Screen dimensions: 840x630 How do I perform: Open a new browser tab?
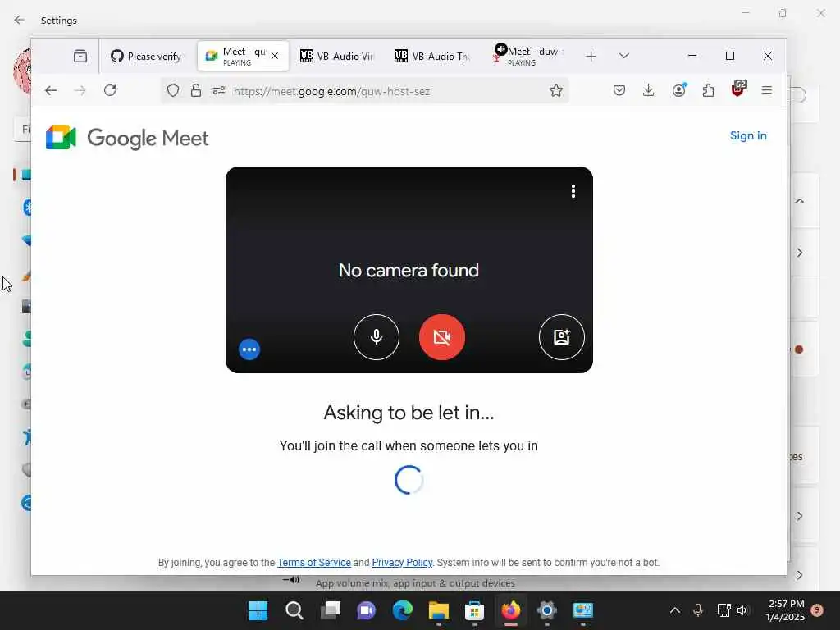tap(591, 57)
